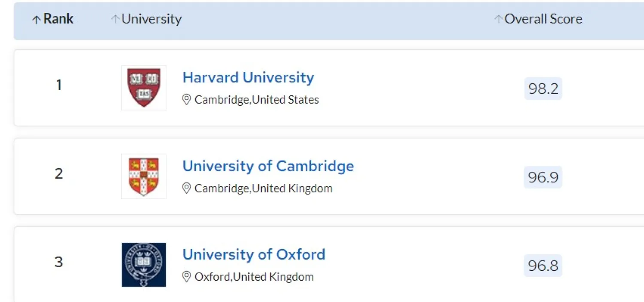The height and width of the screenshot is (302, 644).
Task: Click the Oxford location pin icon
Action: (186, 277)
